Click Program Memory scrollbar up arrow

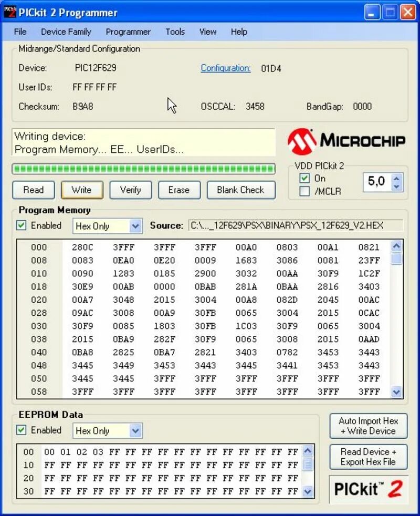point(396,246)
